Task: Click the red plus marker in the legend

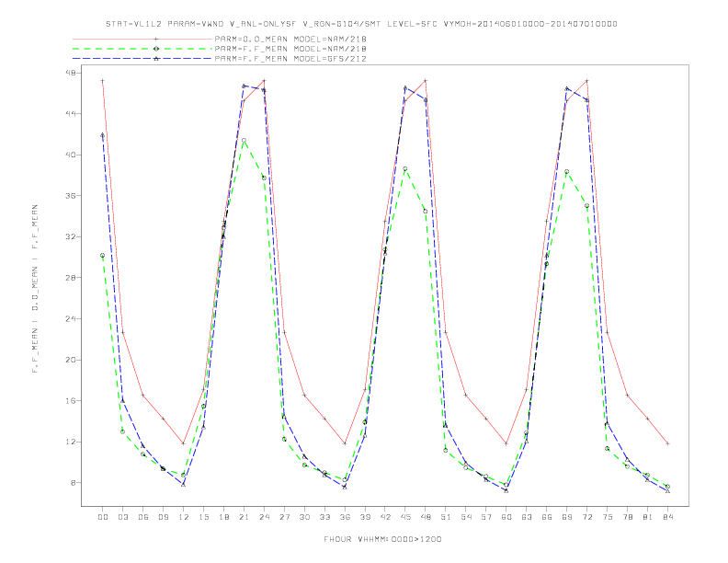Action: (x=156, y=39)
